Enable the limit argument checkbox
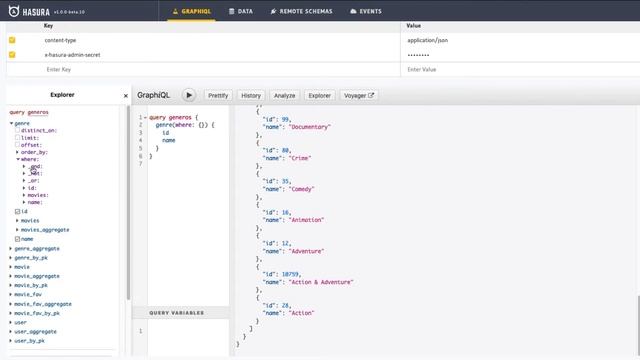Image resolution: width=640 pixels, height=360 pixels. (18, 138)
